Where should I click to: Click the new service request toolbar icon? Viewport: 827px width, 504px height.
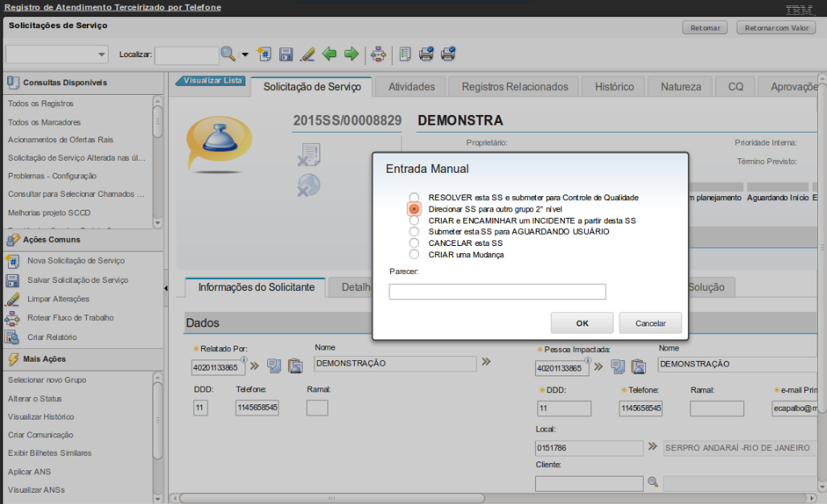[x=264, y=54]
